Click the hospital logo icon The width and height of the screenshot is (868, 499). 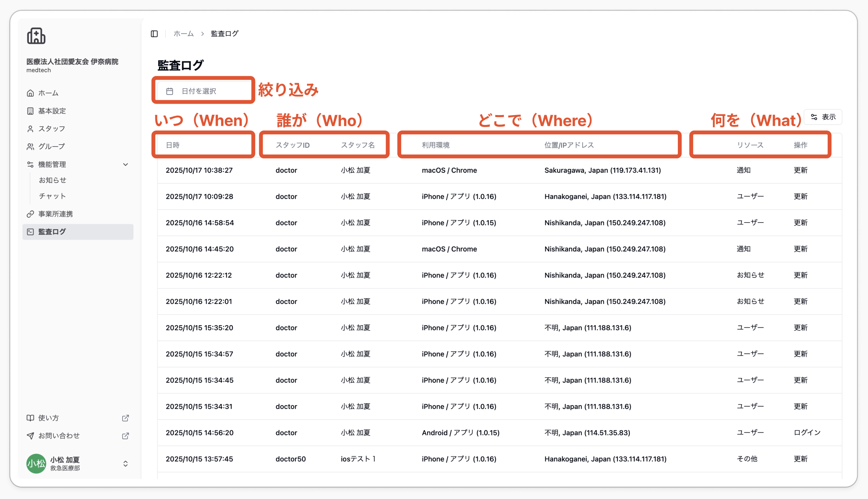(x=36, y=36)
